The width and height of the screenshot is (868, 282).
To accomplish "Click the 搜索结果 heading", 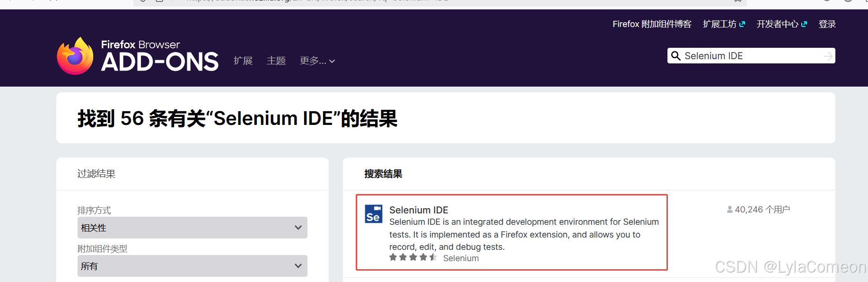I will tap(383, 174).
